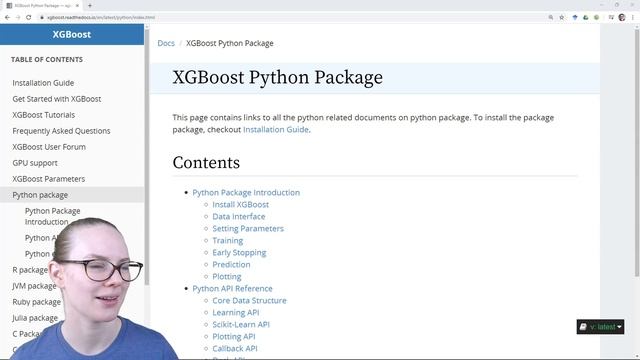Click the padlock site security icon
Viewport: 640px width, 360px height.
[x=42, y=18]
